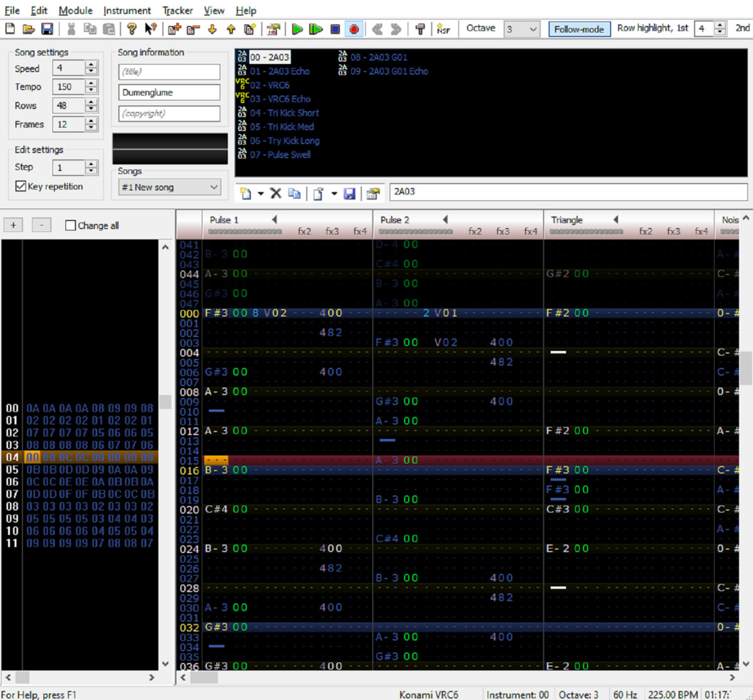The image size is (753, 700).
Task: Click the instrument name field 2A03
Action: pyautogui.click(x=569, y=191)
